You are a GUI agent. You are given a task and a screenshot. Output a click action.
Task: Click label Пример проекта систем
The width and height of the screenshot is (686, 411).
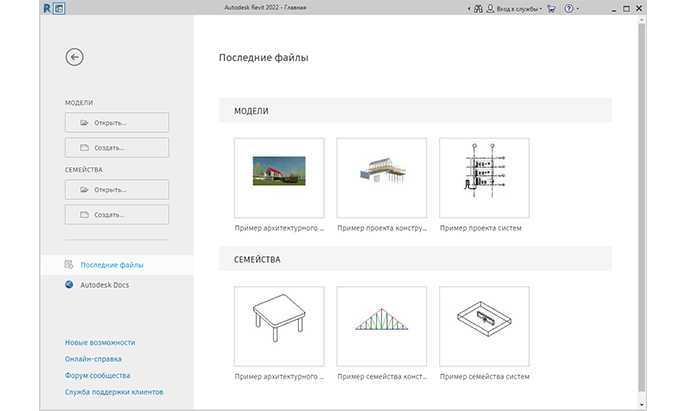(x=481, y=228)
